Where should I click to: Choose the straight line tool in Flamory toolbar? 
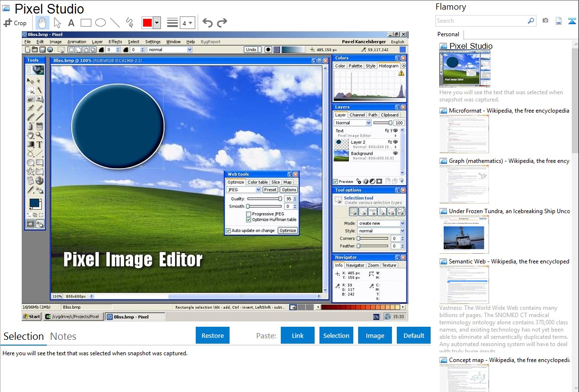[115, 23]
